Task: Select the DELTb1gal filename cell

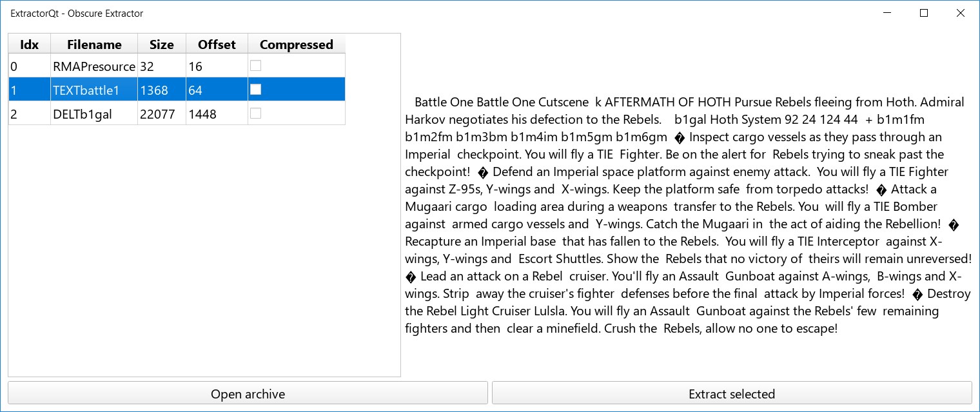Action: pyautogui.click(x=94, y=113)
